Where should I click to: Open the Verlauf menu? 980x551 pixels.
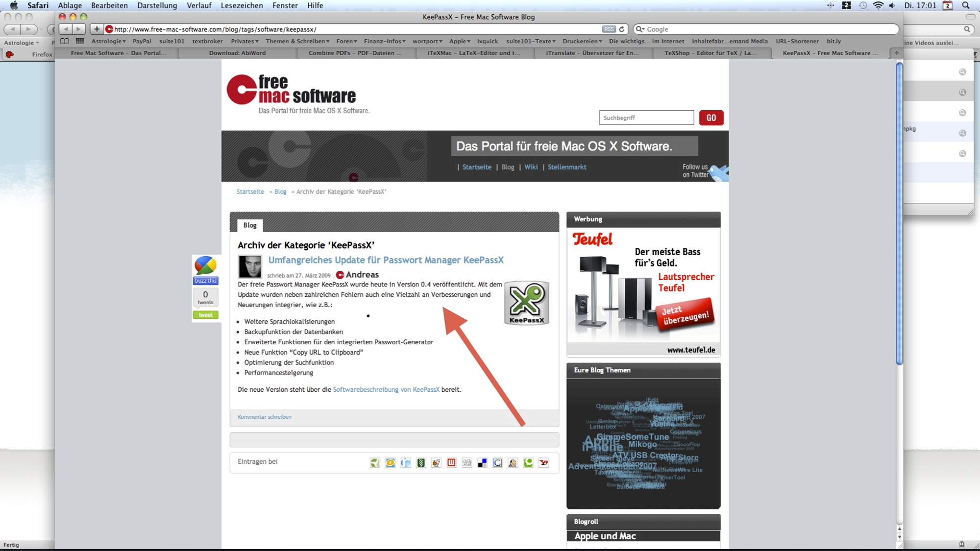(x=199, y=5)
